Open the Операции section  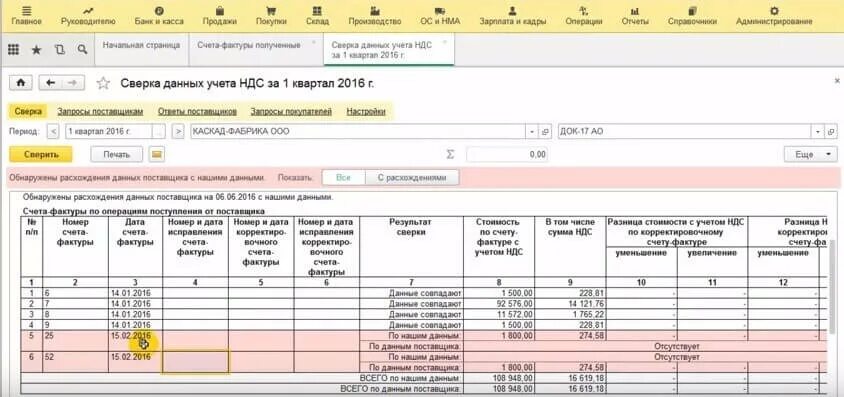pos(583,16)
